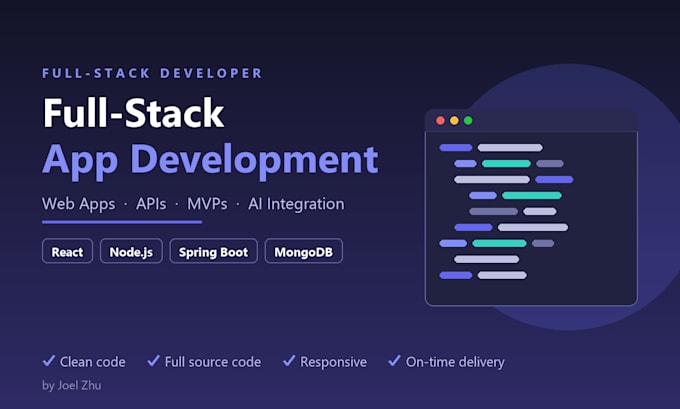Screen dimensions: 680x409
Task: Click the yellow dot in code window
Action: (454, 121)
